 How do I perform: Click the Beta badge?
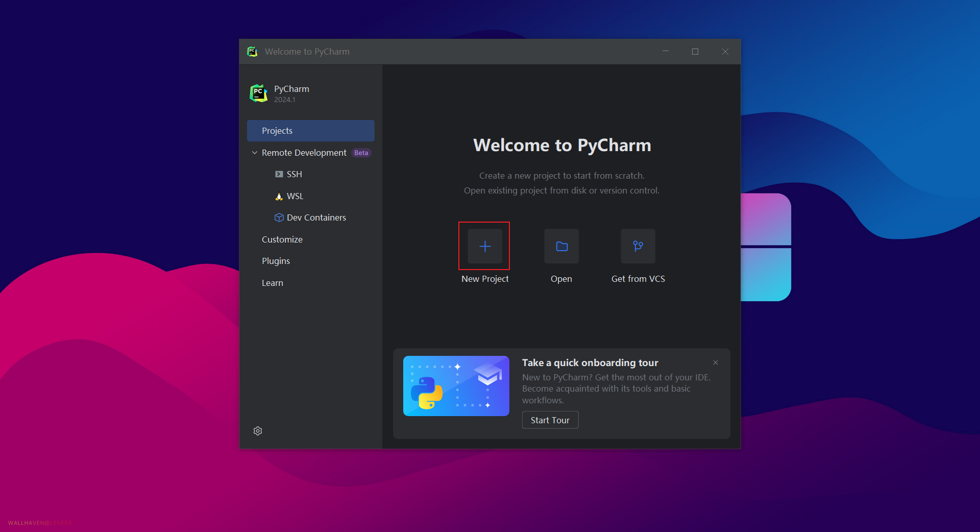(x=361, y=153)
